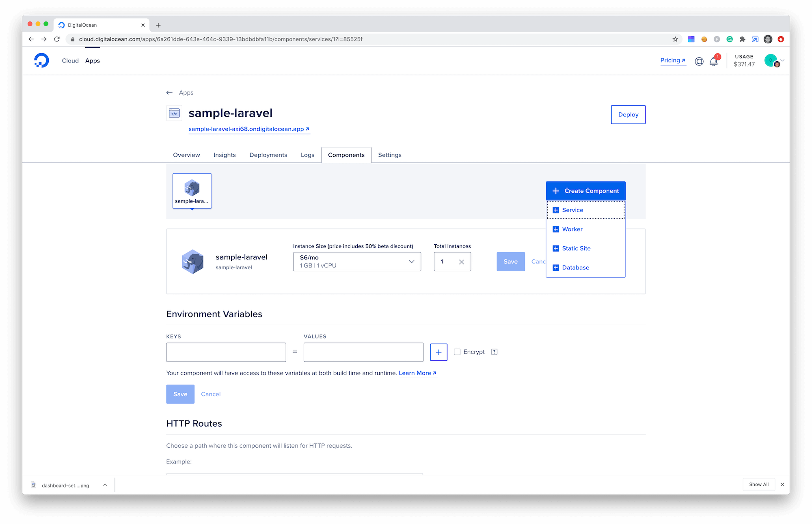Reload the page with the refresh icon

(57, 39)
